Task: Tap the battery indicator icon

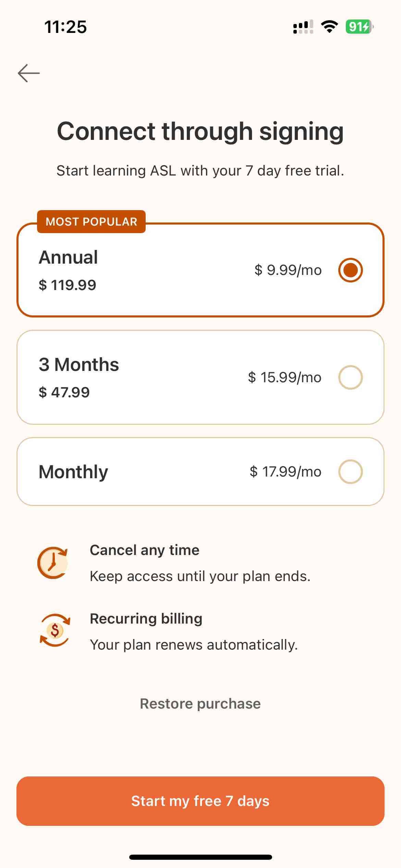Action: 360,26
